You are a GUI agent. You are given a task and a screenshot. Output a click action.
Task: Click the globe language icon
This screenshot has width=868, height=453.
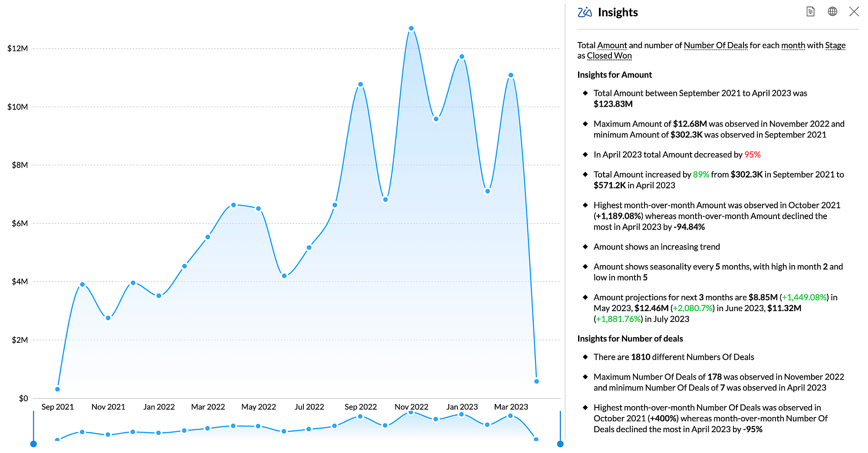[x=832, y=12]
